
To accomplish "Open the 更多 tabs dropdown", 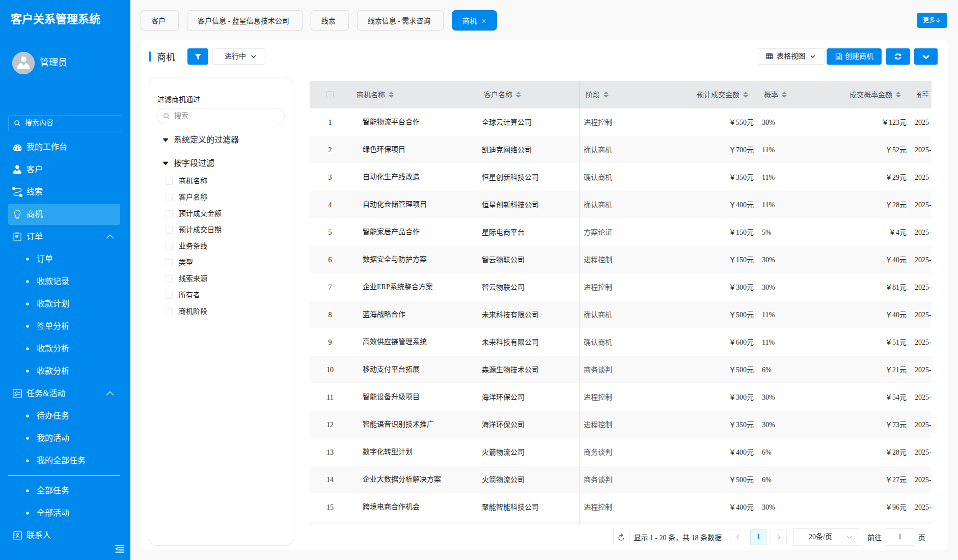I will [932, 20].
